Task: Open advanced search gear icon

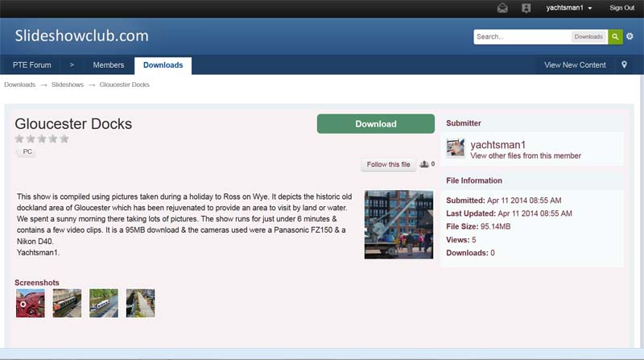Action: pos(630,36)
